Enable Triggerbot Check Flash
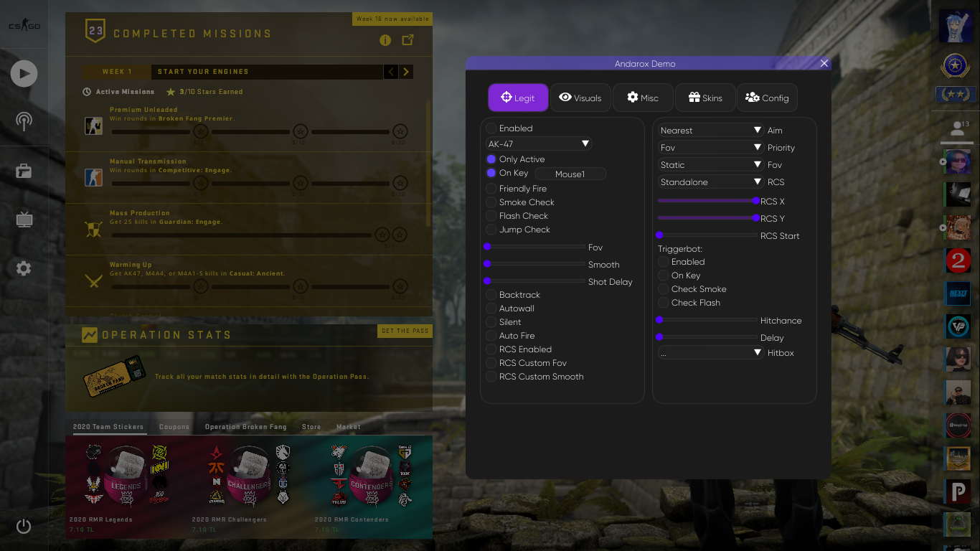980x551 pixels. click(x=664, y=303)
